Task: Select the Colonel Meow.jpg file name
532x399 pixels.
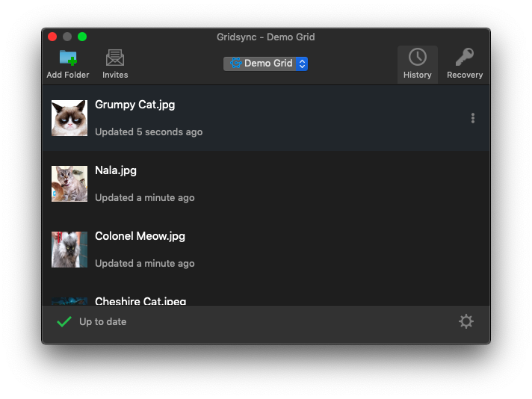Action: tap(140, 236)
